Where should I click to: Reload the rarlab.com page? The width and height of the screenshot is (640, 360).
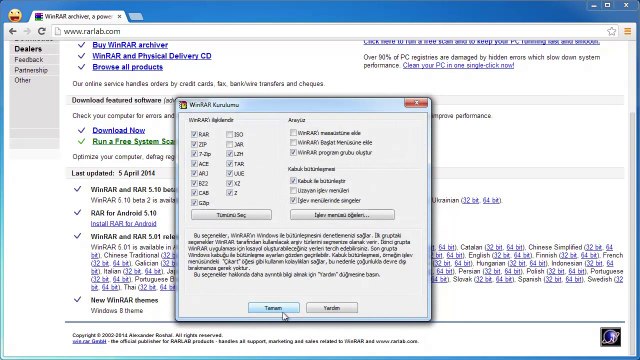[42, 31]
